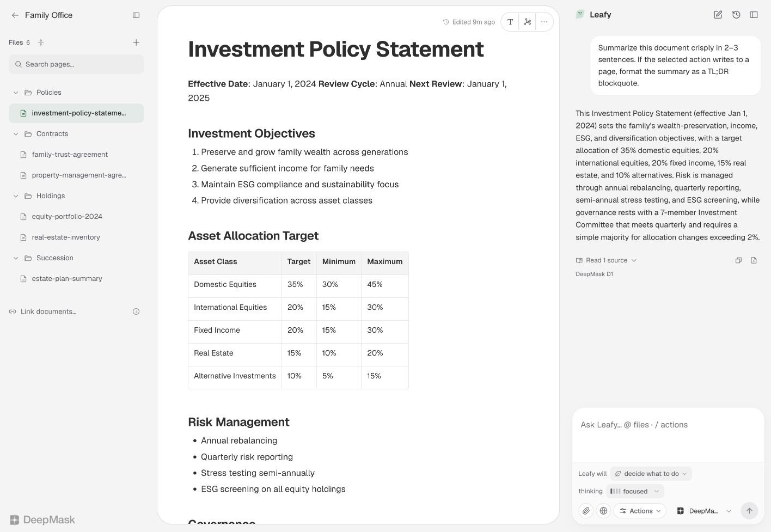This screenshot has height=532, width=771.
Task: Send the message with the arrow button
Action: 749,511
